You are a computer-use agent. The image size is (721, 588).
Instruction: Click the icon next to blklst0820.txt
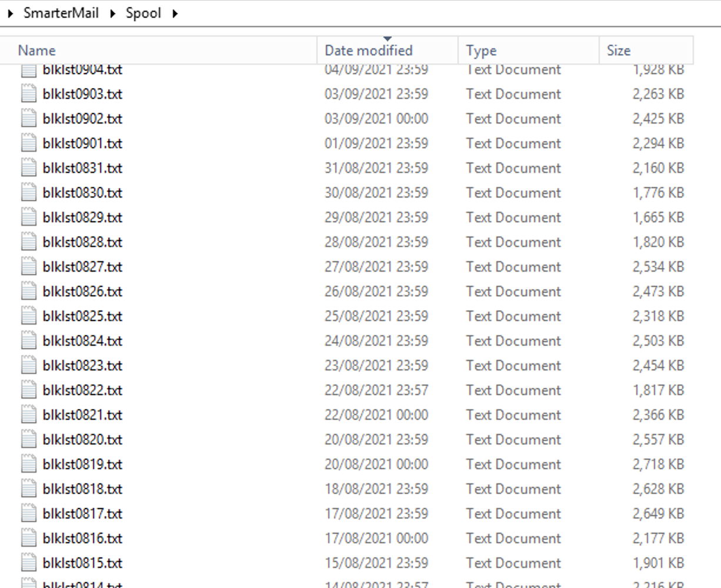(29, 440)
